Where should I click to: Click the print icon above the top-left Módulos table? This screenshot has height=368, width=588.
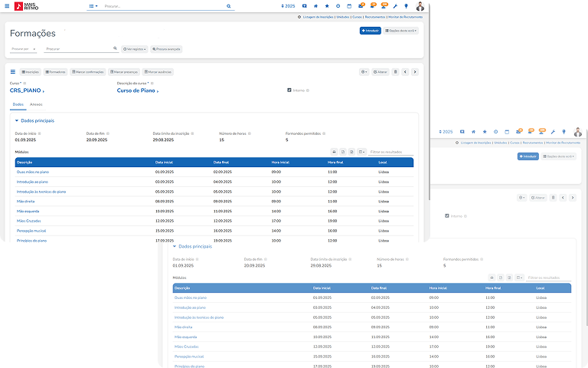(334, 152)
